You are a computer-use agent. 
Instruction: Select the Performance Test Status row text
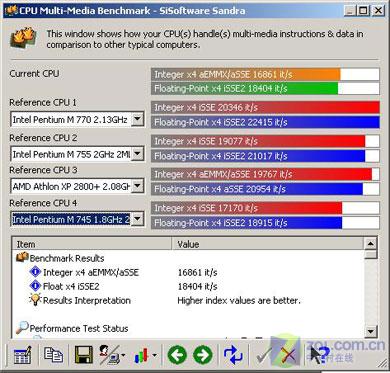click(79, 328)
